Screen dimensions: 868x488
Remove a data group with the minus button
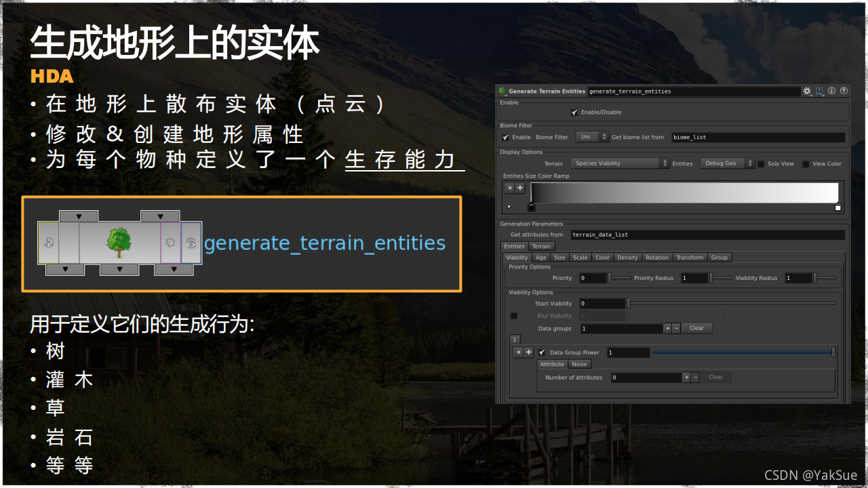click(676, 328)
